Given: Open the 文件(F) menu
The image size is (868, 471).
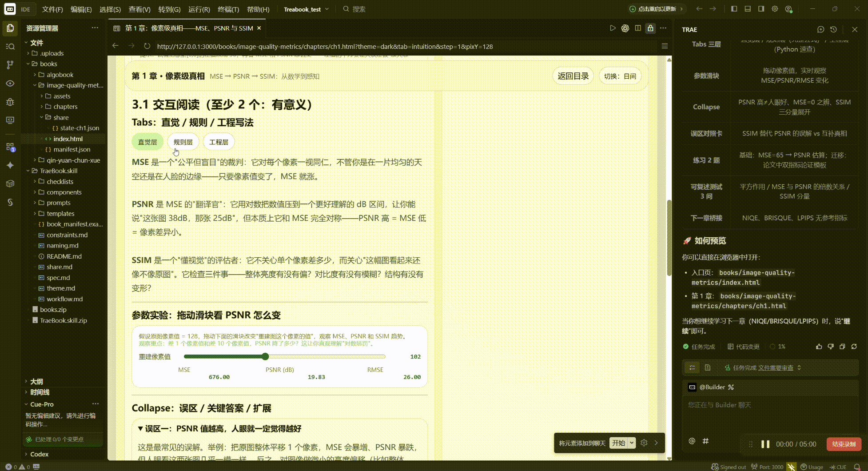Looking at the screenshot, I should pyautogui.click(x=52, y=9).
